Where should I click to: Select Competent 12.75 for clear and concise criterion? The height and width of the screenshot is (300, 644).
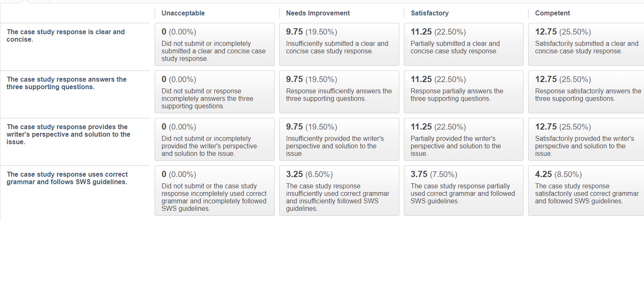(x=586, y=44)
